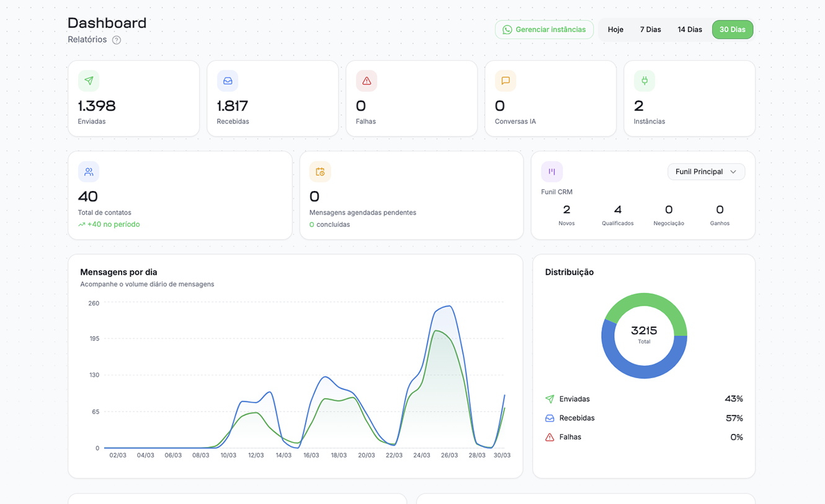Click the 12/03 date label on the chart axis
This screenshot has height=504, width=825.
click(256, 455)
